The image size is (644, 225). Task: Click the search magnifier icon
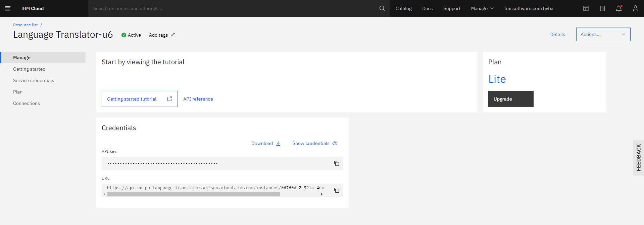pos(382,8)
